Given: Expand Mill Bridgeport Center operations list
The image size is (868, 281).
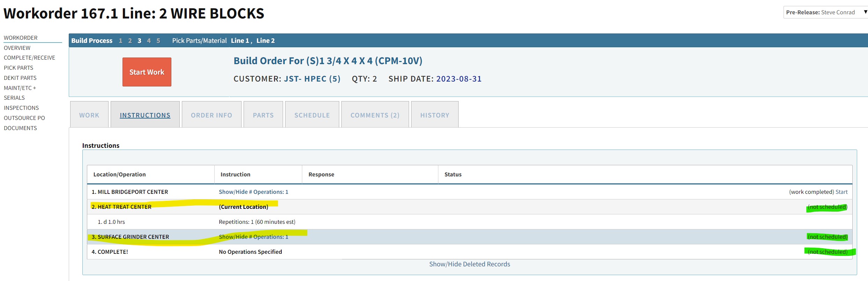Looking at the screenshot, I should pos(253,192).
